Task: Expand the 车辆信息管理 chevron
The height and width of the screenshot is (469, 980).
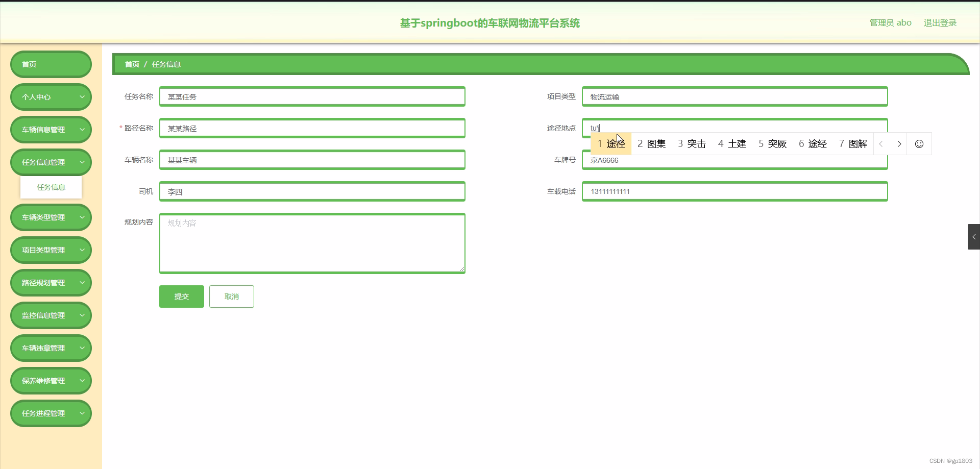Action: point(82,129)
